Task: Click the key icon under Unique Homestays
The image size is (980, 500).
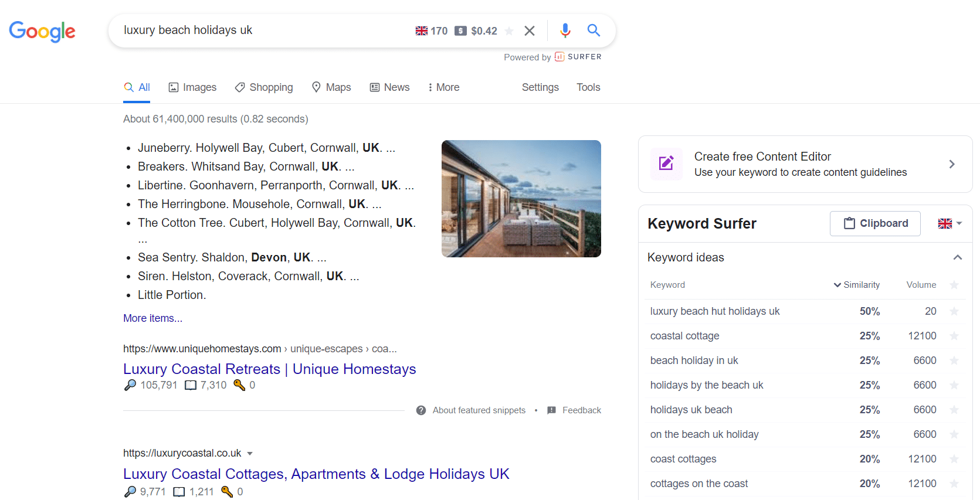Action: click(239, 385)
